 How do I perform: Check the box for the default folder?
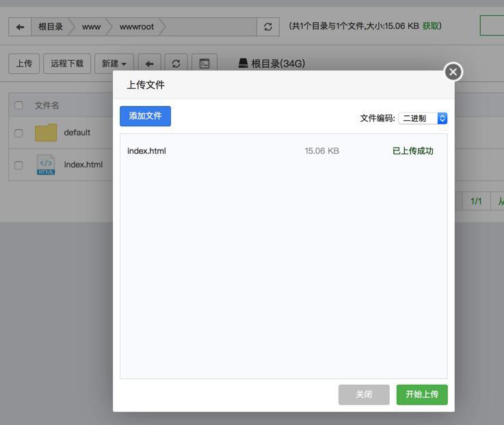18,133
